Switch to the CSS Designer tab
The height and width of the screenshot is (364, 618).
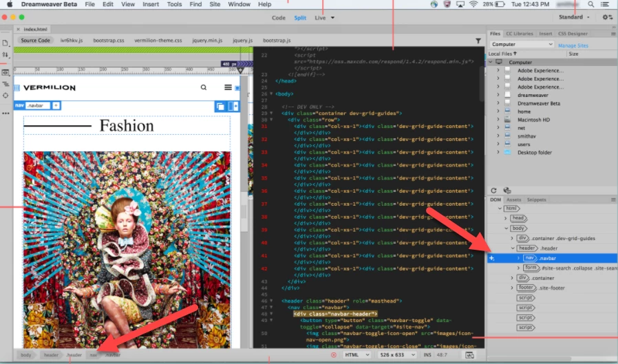click(573, 34)
